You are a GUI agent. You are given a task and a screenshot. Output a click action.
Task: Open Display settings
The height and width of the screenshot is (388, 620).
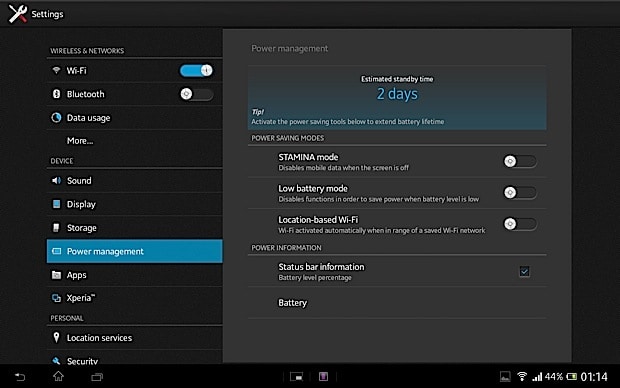pos(134,204)
